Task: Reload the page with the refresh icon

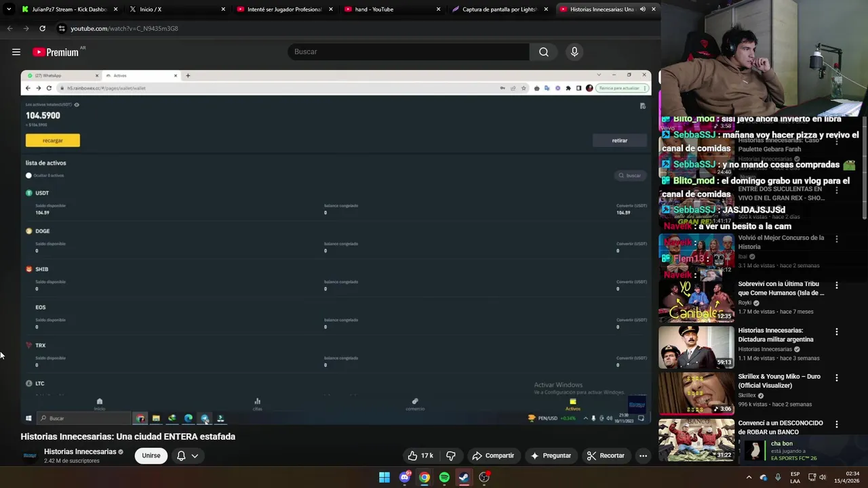Action: click(42, 28)
